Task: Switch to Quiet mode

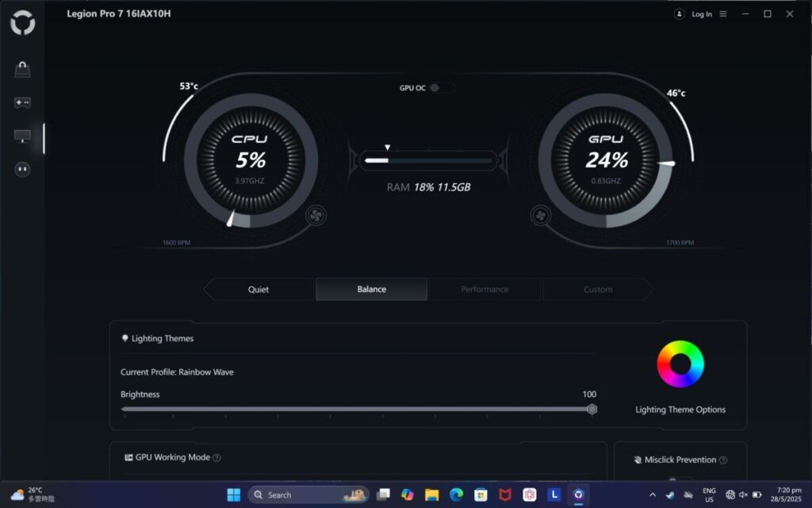Action: tap(259, 289)
